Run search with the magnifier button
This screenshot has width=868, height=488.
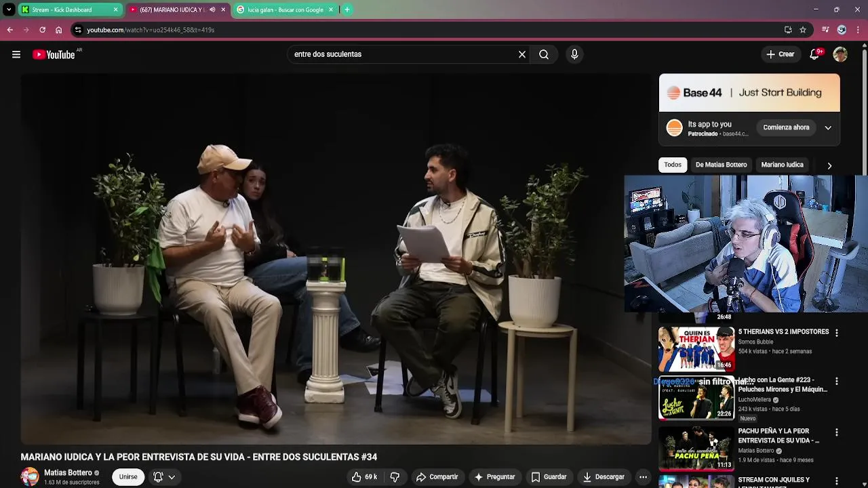pos(544,54)
